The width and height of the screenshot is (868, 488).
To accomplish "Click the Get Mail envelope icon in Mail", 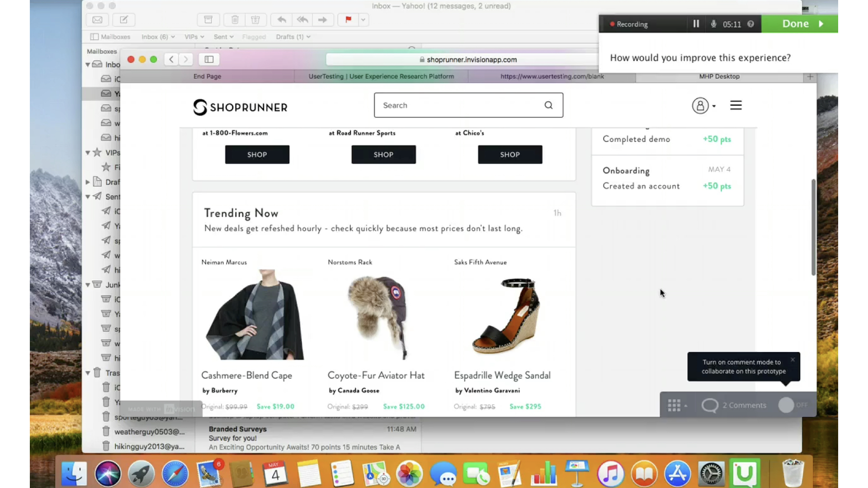I will click(x=97, y=20).
